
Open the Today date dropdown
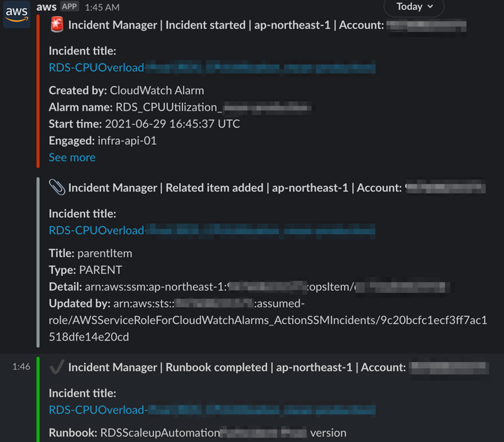(x=414, y=7)
